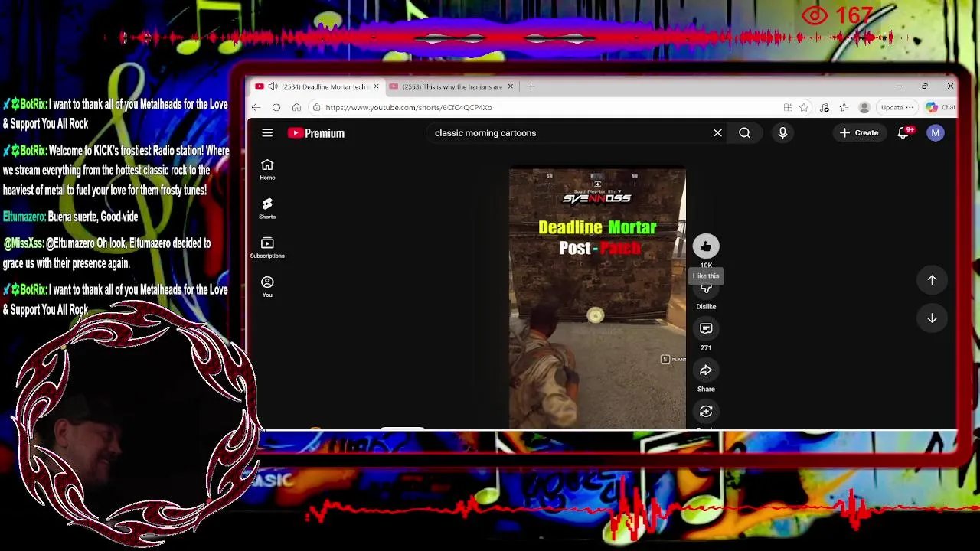980x551 pixels.
Task: Open Copilot Chat in browser
Action: [x=940, y=108]
